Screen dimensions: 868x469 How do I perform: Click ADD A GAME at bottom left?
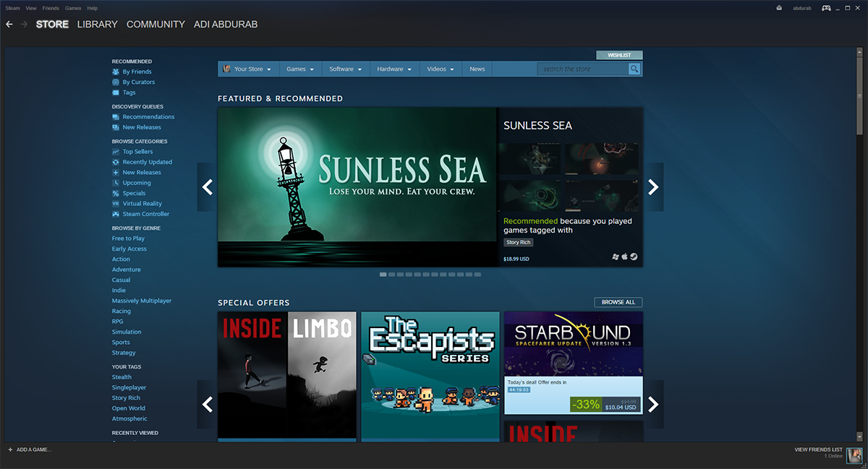tap(34, 449)
